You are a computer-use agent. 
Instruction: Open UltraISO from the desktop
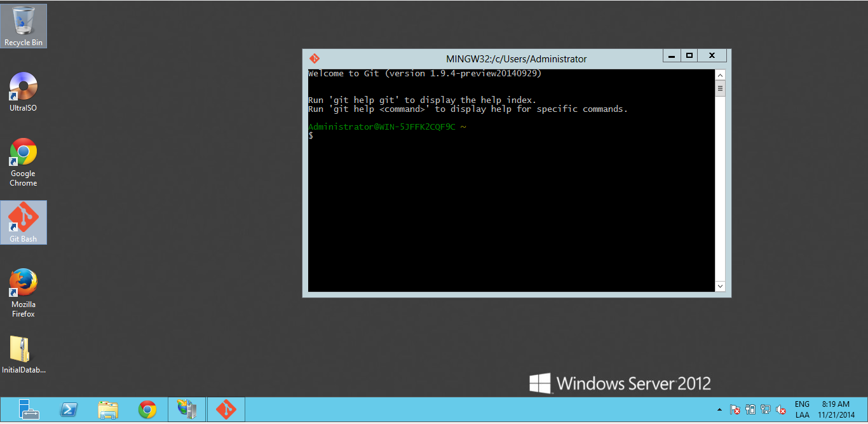pos(23,86)
